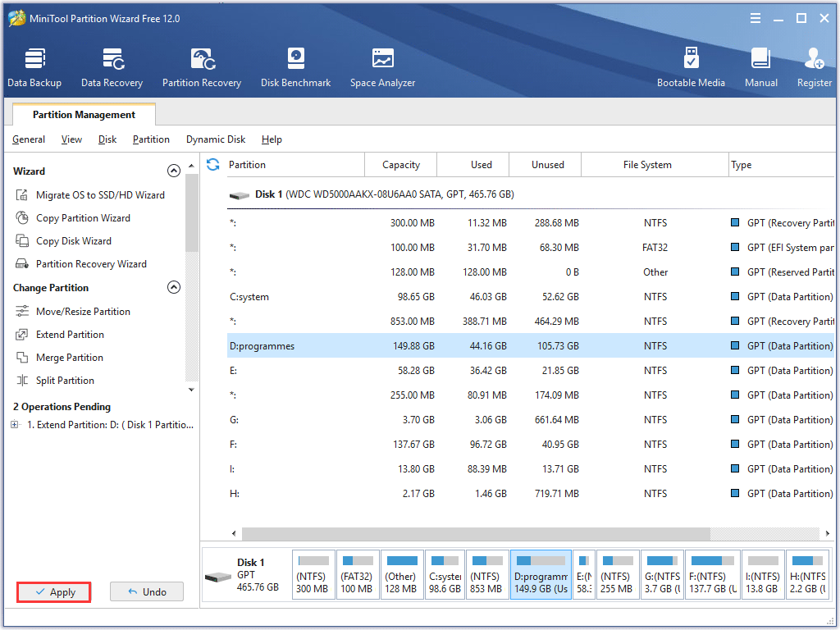This screenshot has height=630, width=840.
Task: Click the I:(NTFS) 13.8 GB disk map block
Action: pos(763,575)
